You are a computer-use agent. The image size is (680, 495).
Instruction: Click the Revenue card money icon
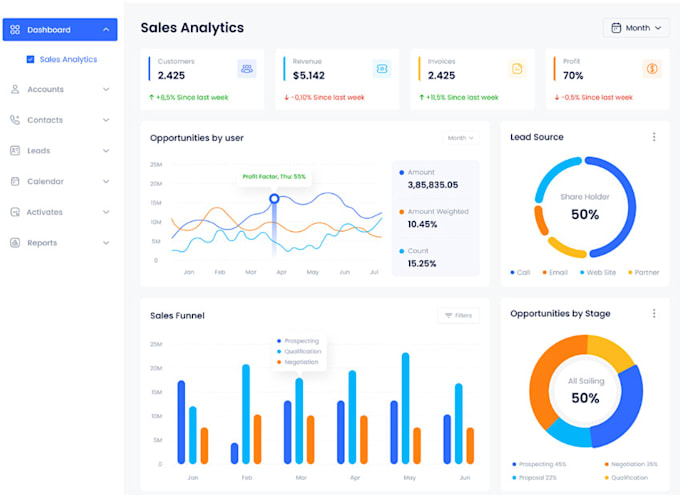(x=382, y=69)
